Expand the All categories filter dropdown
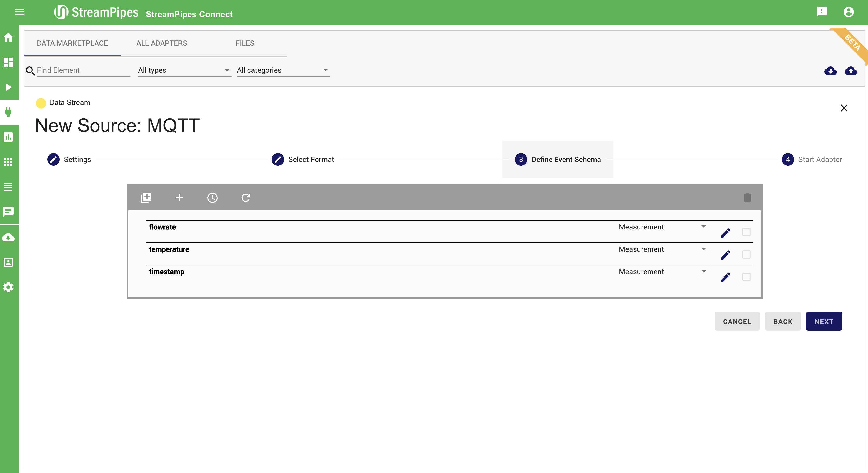The image size is (868, 473). point(283,70)
